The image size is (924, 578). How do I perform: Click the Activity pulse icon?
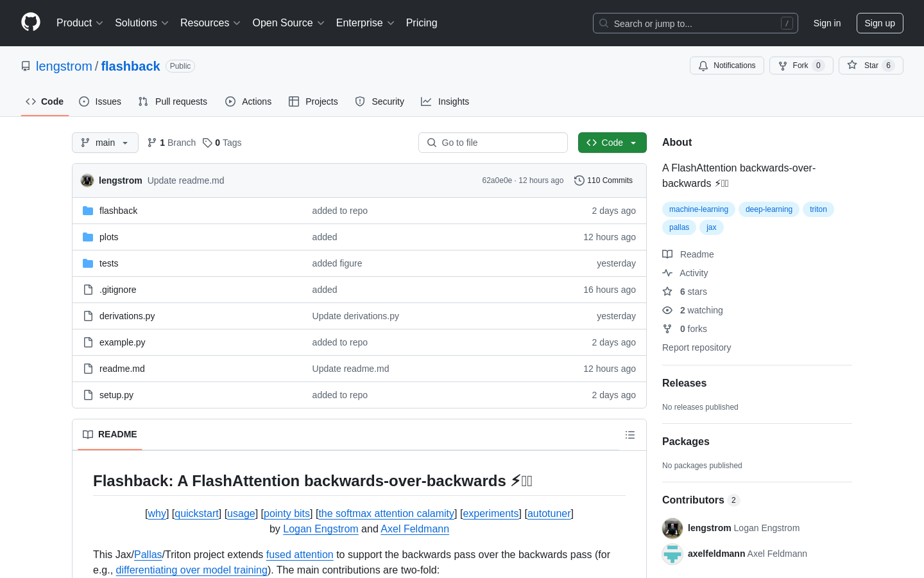click(667, 273)
